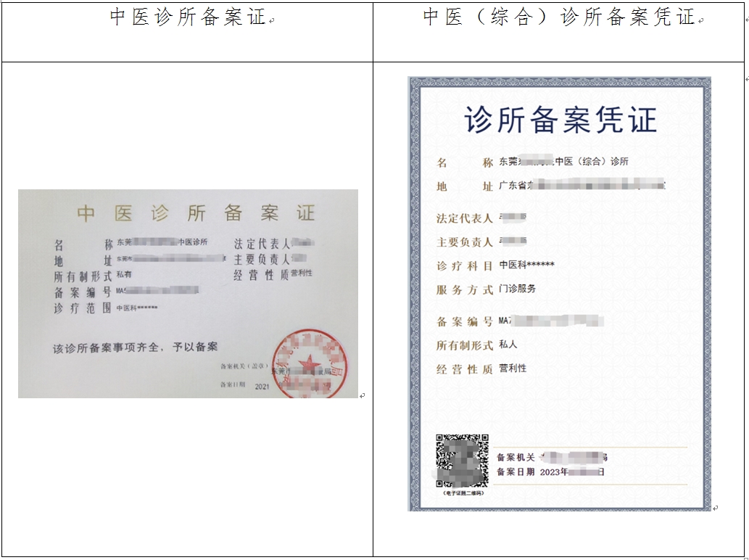Click the gold title on the left certificate

click(196, 213)
